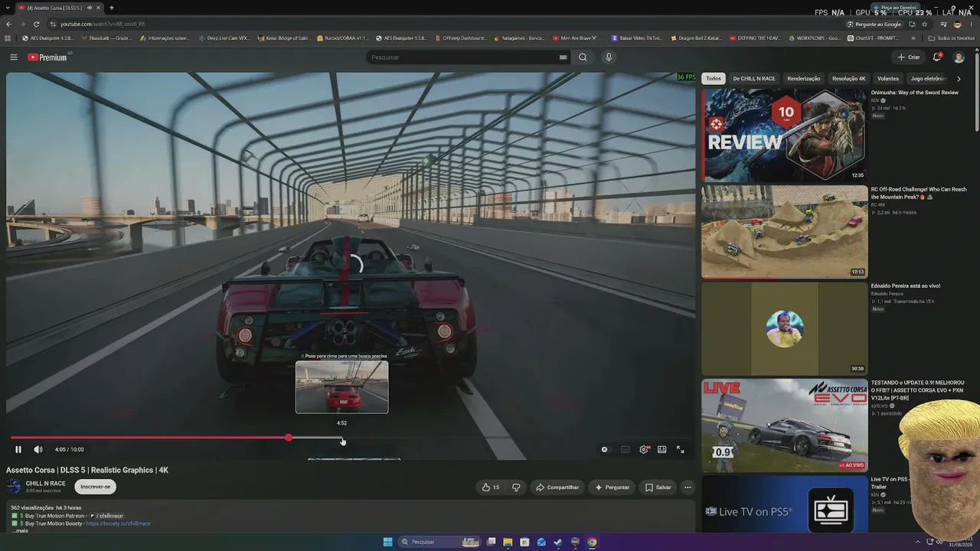Screen dimensions: 980x551
Task: Click the Compartilhar share button
Action: pos(557,487)
